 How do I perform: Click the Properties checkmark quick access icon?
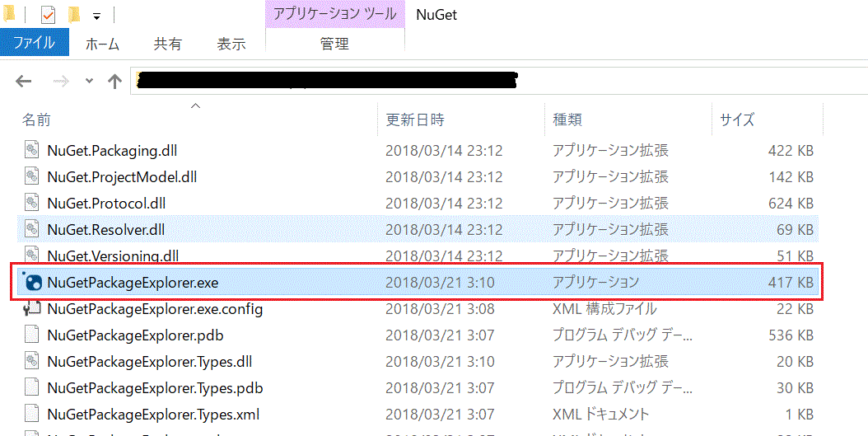pos(49,15)
